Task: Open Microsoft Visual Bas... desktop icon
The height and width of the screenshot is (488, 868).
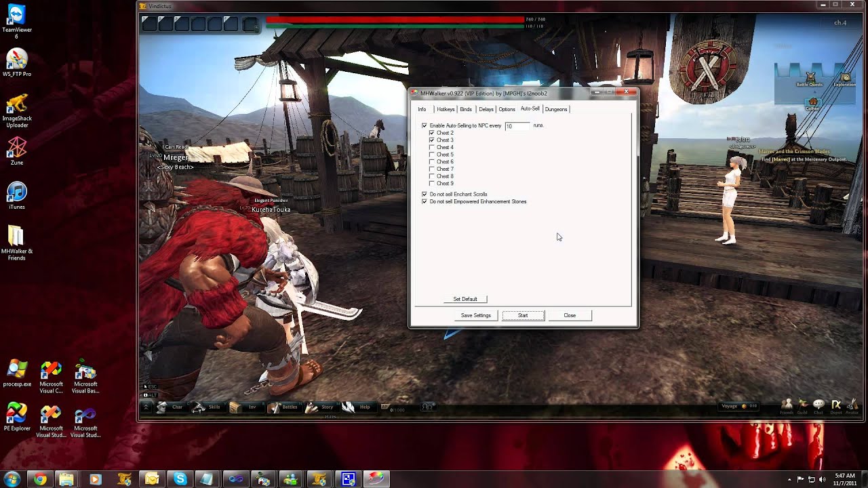Action: click(85, 377)
